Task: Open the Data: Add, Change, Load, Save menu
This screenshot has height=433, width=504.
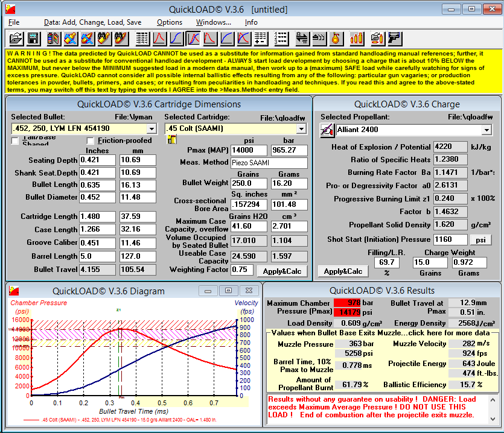Action: 92,22
